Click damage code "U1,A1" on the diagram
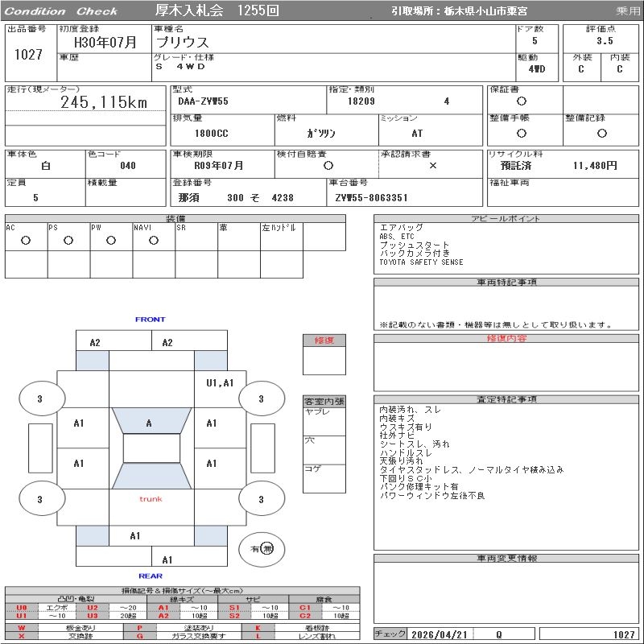Viewport: 644px width, 644px height. point(220,383)
